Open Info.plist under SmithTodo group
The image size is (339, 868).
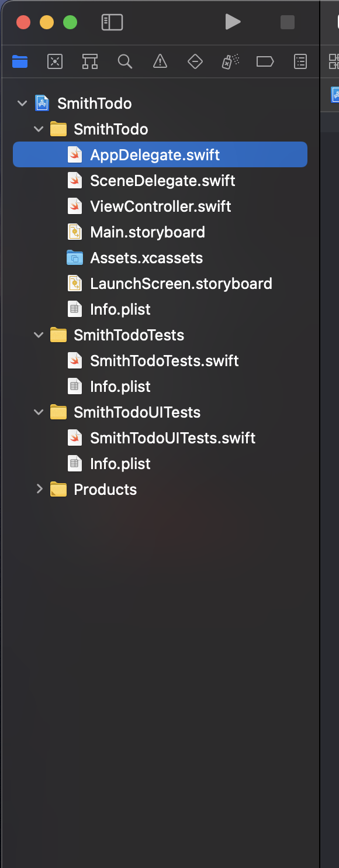(120, 309)
